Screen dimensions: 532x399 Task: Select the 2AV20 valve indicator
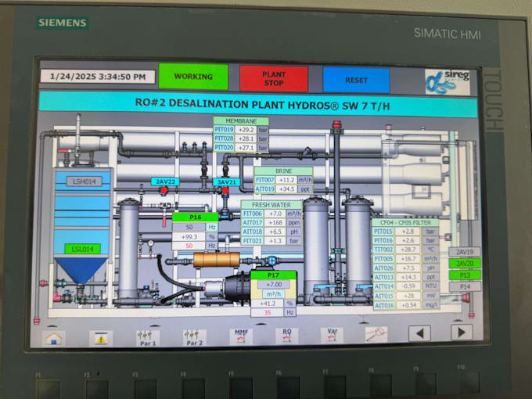tap(465, 264)
